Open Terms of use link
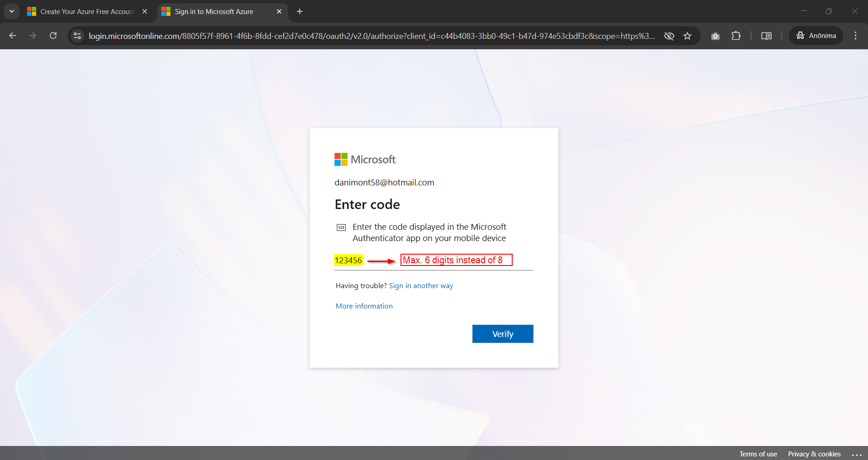This screenshot has width=868, height=460. tap(758, 454)
